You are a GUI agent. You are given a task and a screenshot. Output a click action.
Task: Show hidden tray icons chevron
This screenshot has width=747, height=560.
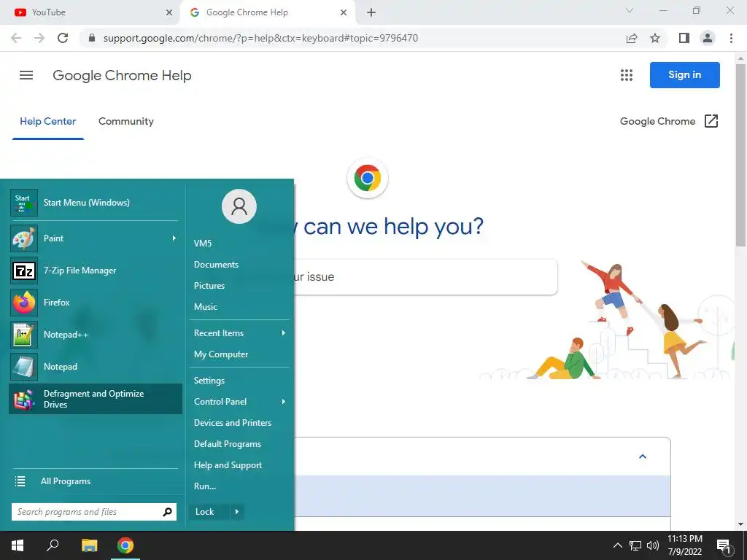pos(617,545)
